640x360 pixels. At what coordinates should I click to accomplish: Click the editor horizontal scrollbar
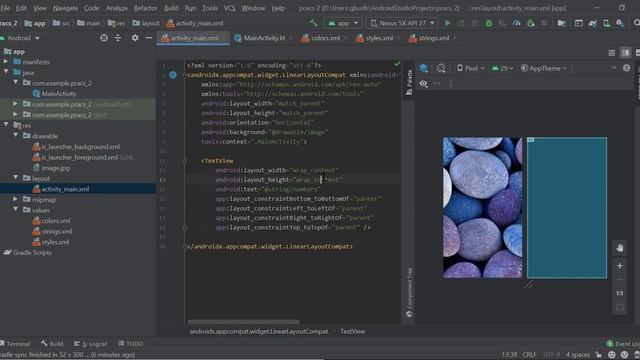point(243,322)
